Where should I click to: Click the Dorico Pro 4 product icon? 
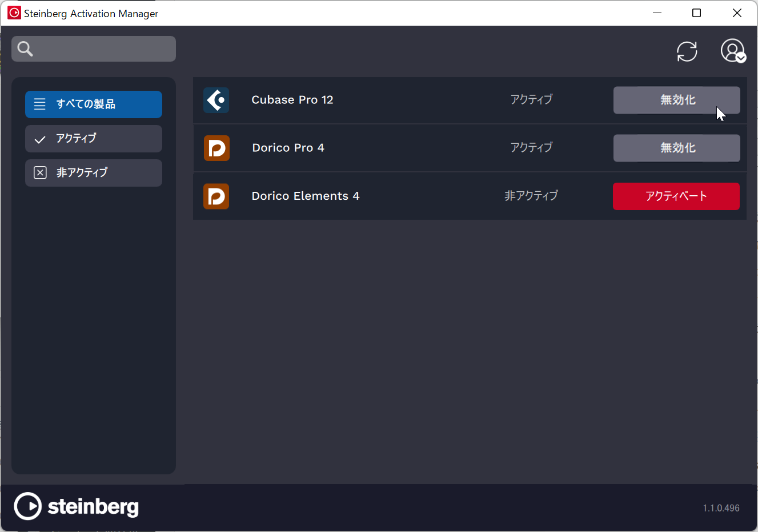[216, 148]
